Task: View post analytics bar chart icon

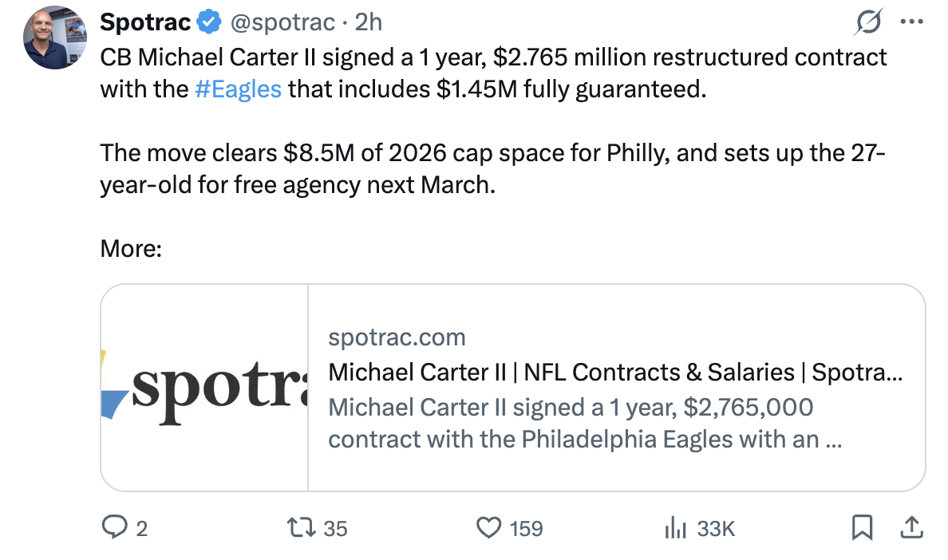Action: click(675, 527)
